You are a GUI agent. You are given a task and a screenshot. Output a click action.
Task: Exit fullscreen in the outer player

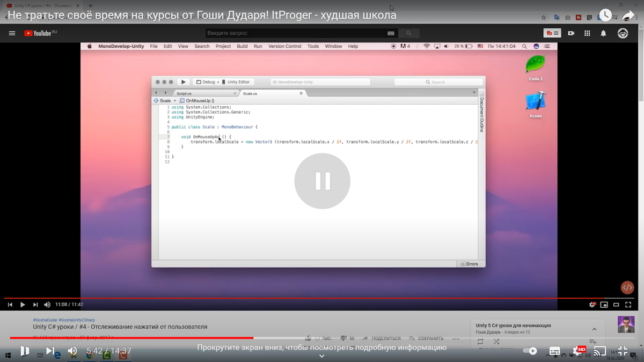[x=623, y=351]
